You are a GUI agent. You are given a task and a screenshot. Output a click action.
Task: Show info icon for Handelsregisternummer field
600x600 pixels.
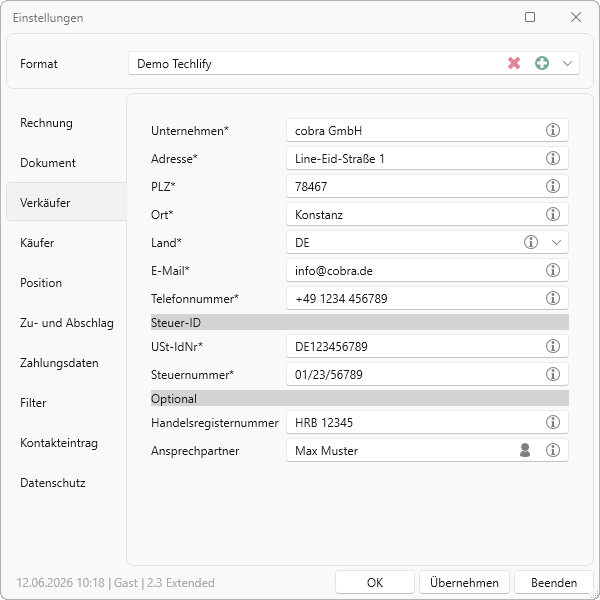point(553,422)
